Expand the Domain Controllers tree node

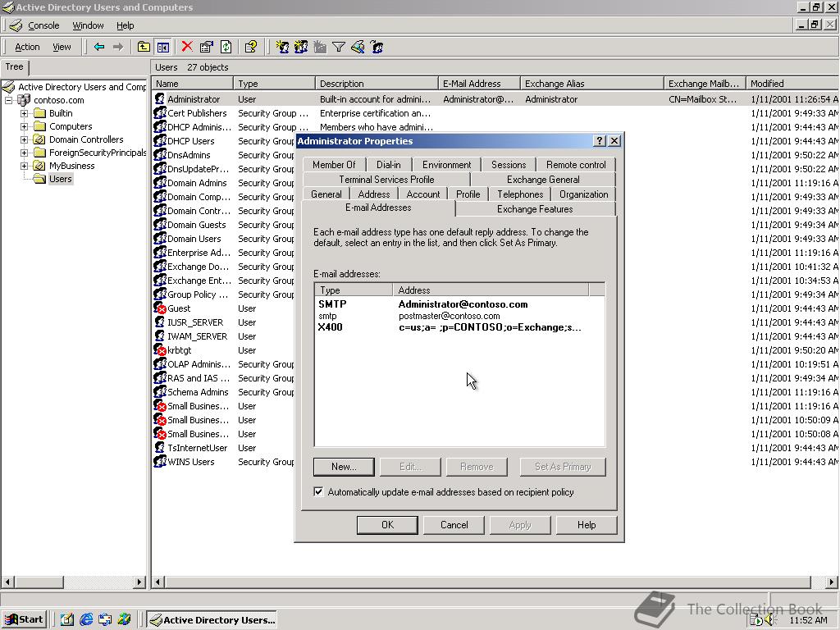tap(24, 139)
